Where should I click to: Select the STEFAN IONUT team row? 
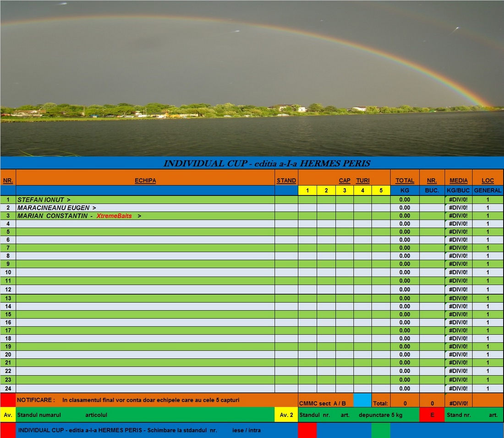[x=145, y=200]
